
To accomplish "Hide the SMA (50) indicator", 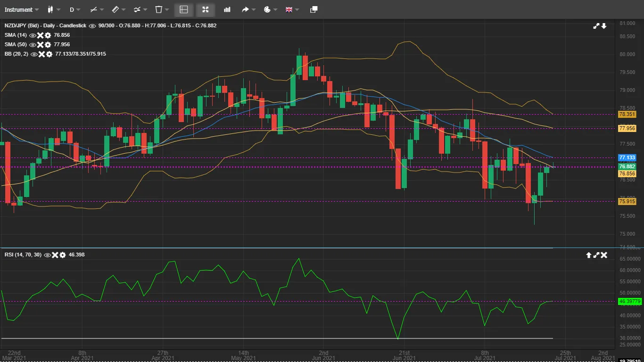I will pos(33,45).
